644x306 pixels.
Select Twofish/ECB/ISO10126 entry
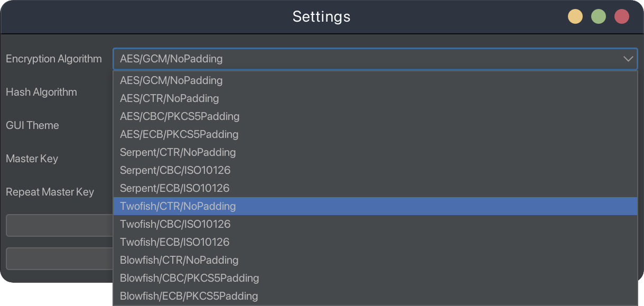coord(174,243)
